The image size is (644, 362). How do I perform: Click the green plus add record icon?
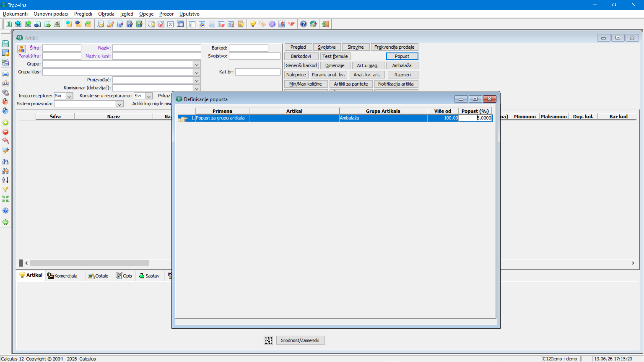(x=5, y=122)
